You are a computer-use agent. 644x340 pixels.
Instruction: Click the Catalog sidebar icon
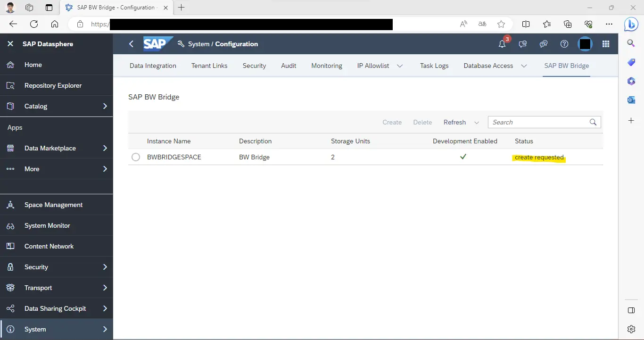pyautogui.click(x=10, y=106)
